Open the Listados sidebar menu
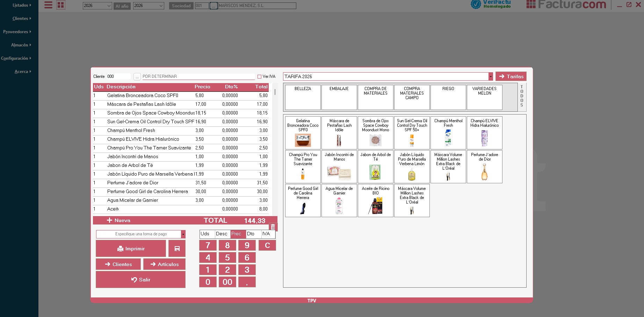This screenshot has width=644, height=317. tap(22, 5)
